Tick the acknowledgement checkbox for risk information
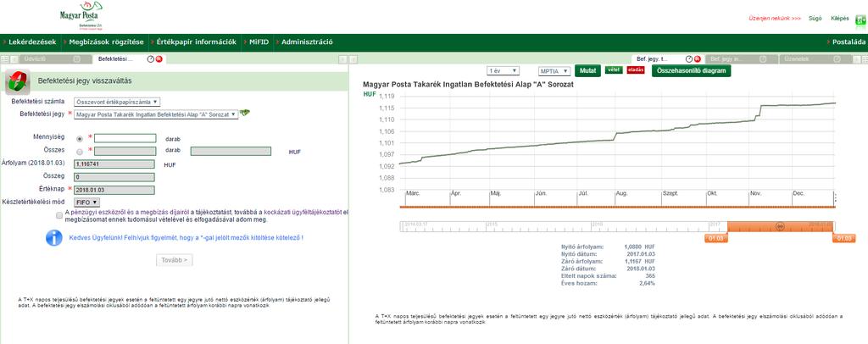 tap(59, 216)
